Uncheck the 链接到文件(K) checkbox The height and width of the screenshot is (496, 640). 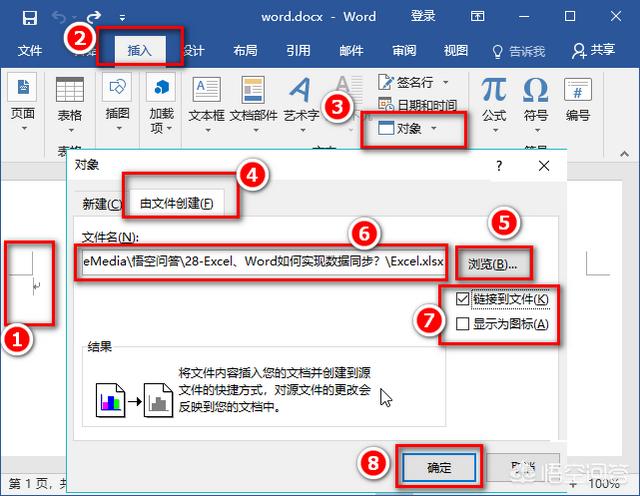point(462,299)
